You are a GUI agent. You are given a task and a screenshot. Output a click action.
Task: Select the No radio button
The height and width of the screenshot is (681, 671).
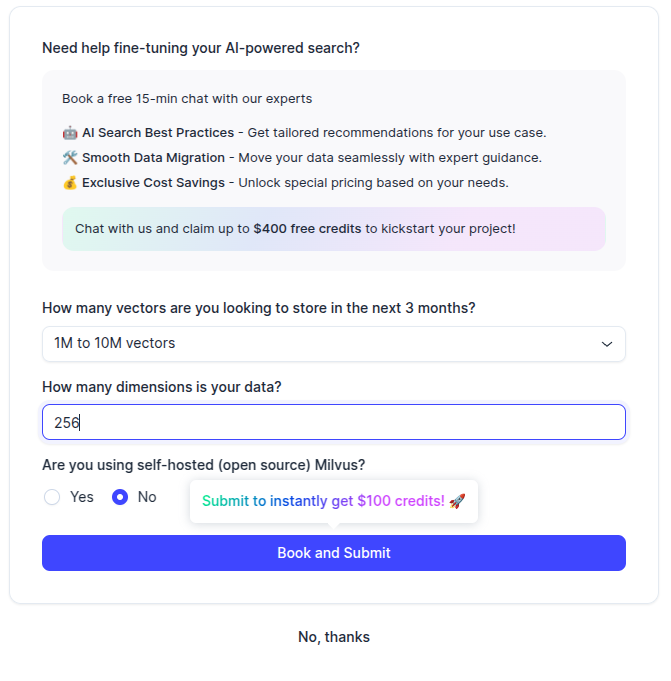click(120, 497)
